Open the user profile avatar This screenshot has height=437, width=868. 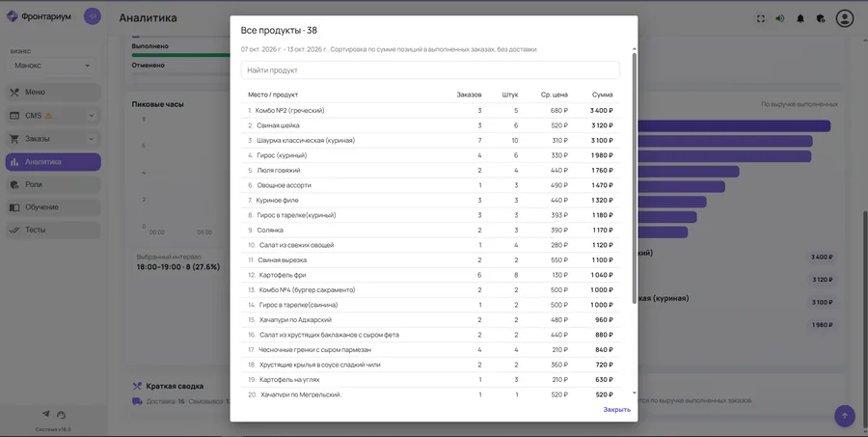point(845,18)
